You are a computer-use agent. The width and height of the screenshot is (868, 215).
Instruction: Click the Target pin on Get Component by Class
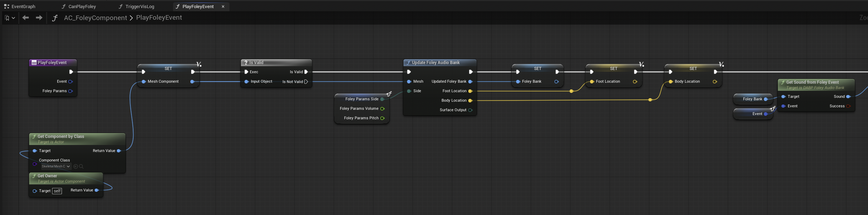(34, 151)
